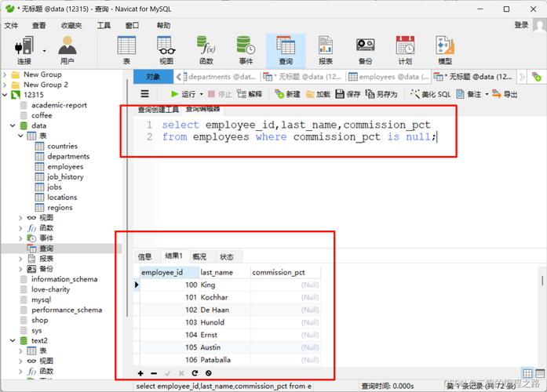Open the 工具 menu
This screenshot has height=392, width=547.
click(104, 25)
